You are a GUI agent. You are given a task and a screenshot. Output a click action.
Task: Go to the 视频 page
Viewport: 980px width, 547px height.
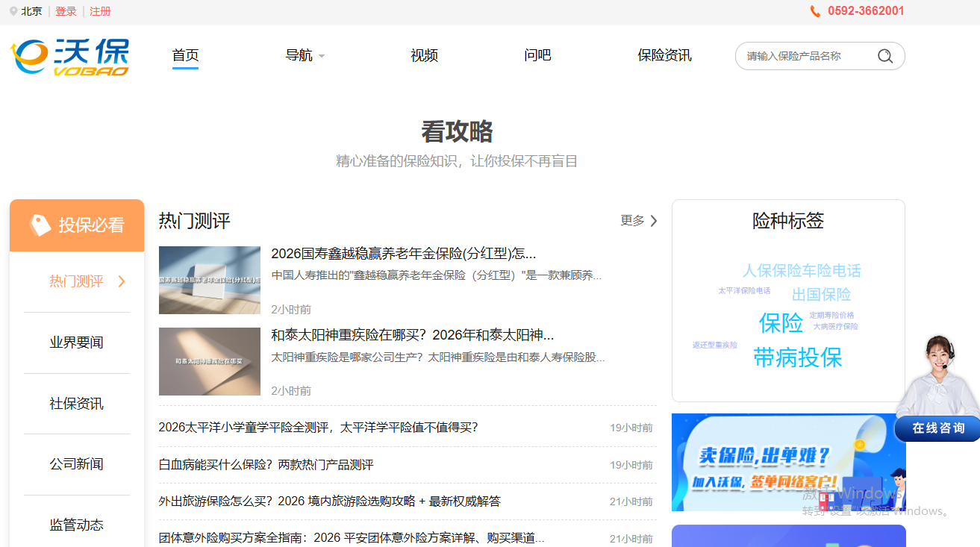424,55
